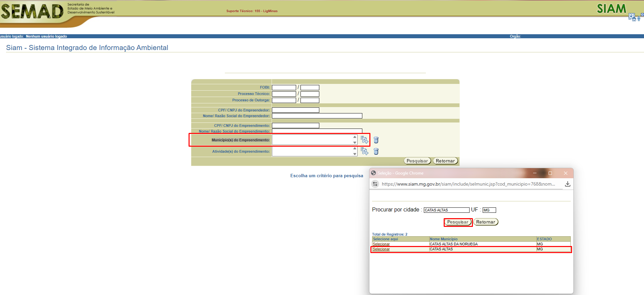Open site information icon in popup address bar
Viewport: 644px width, 295px height.
tap(375, 184)
